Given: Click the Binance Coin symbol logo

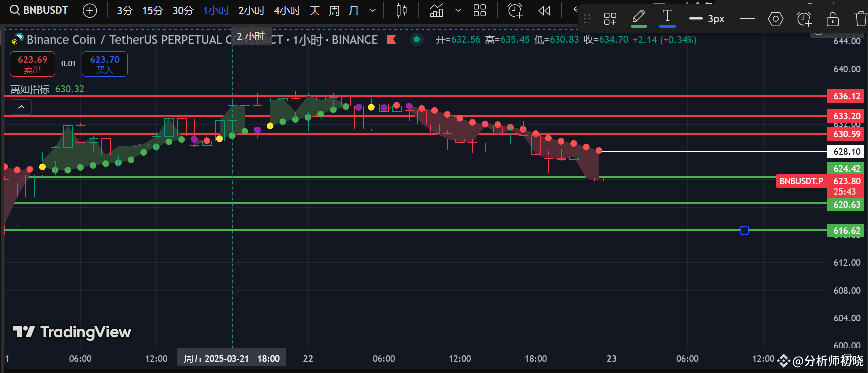Looking at the screenshot, I should coord(18,39).
